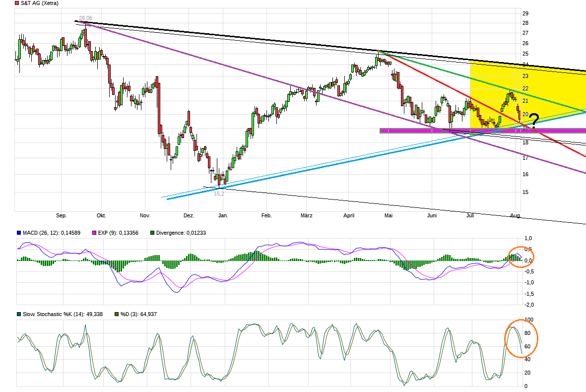Click the red S&T AG (Xetra) legend icon

tap(16, 3)
